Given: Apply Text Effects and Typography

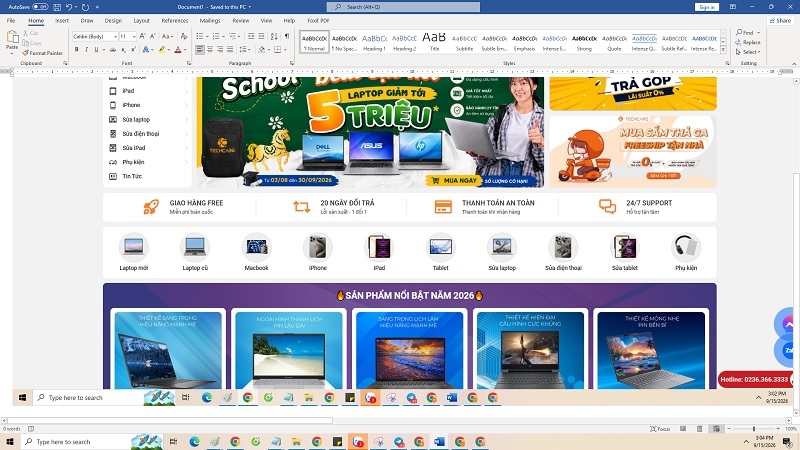Looking at the screenshot, I should coord(145,49).
